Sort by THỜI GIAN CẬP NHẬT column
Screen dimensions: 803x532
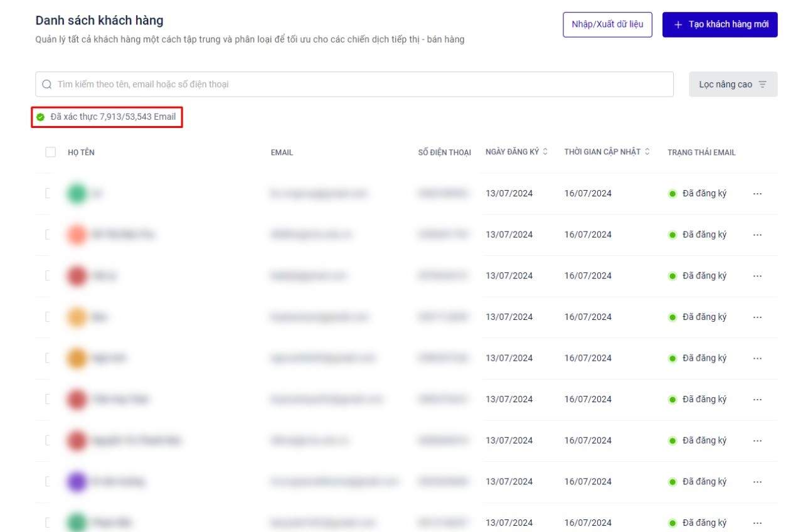coord(607,152)
